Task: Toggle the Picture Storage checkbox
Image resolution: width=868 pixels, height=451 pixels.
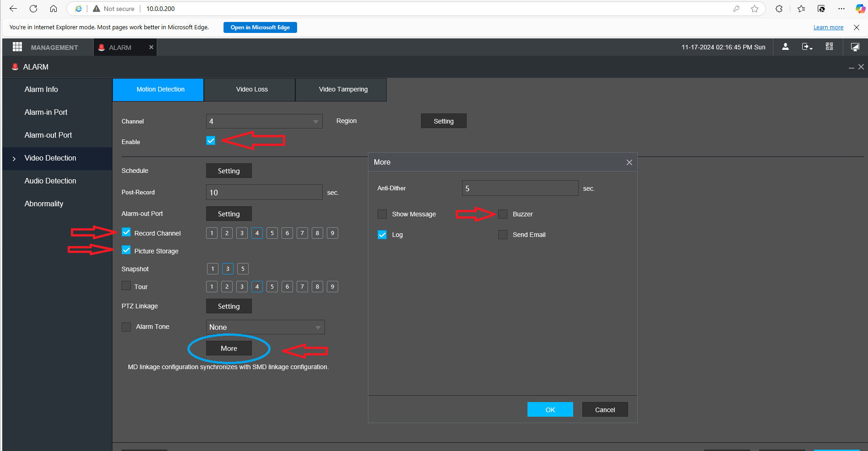Action: 126,250
